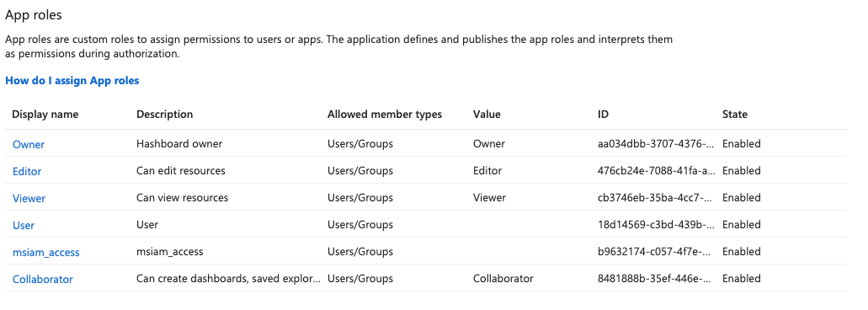This screenshot has width=868, height=310.
Task: Click the Value column header
Action: (487, 115)
